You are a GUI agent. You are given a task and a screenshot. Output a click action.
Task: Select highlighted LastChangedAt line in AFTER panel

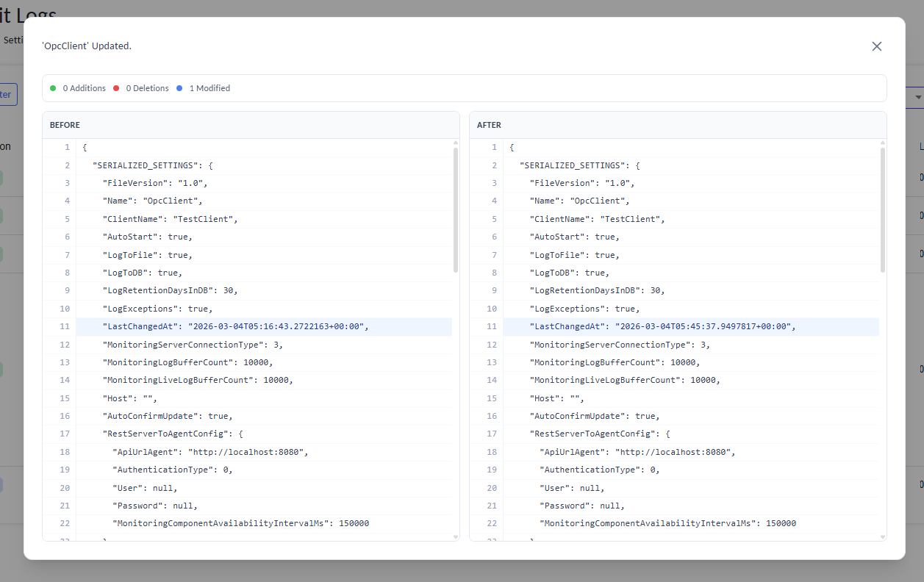tap(662, 327)
